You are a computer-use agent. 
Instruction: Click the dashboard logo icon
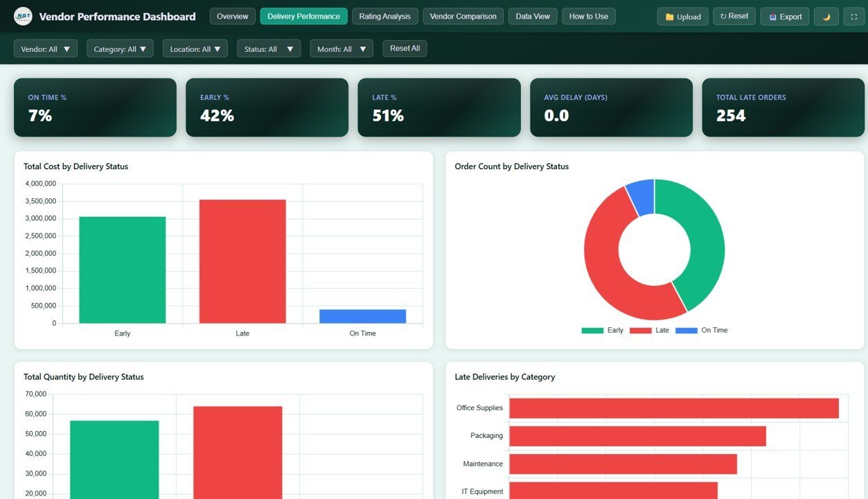coord(22,16)
